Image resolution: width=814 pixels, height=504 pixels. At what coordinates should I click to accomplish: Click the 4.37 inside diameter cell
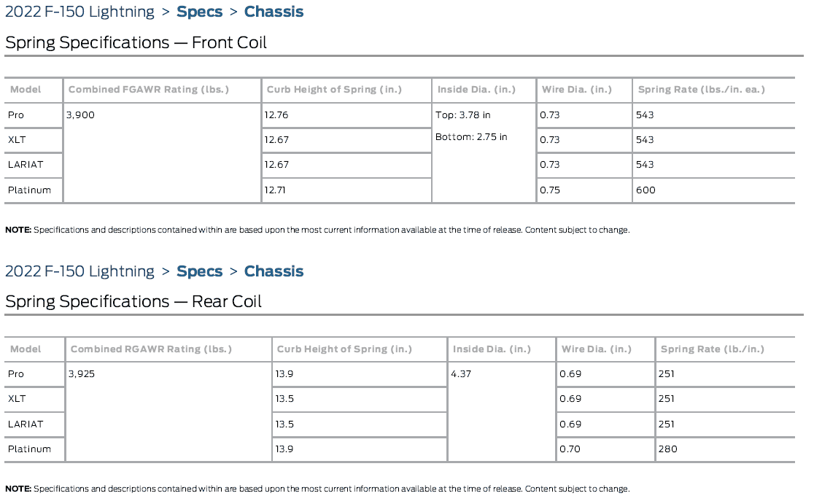(462, 374)
